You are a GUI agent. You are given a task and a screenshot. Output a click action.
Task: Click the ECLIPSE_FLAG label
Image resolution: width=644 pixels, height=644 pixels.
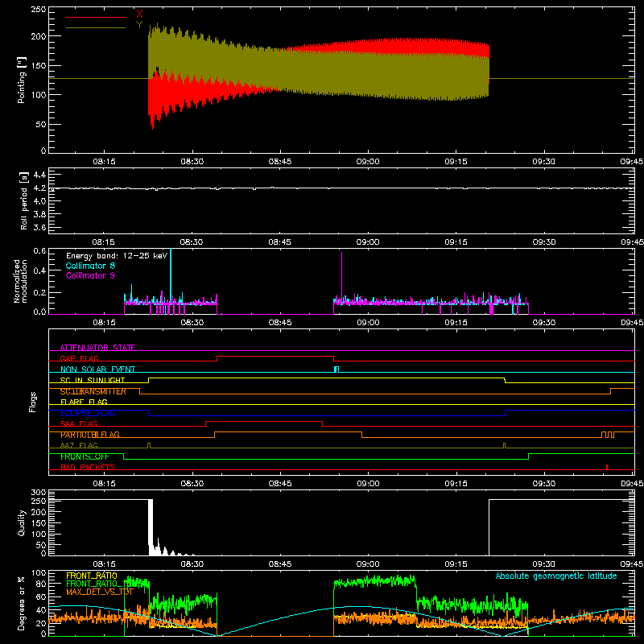[x=88, y=413]
